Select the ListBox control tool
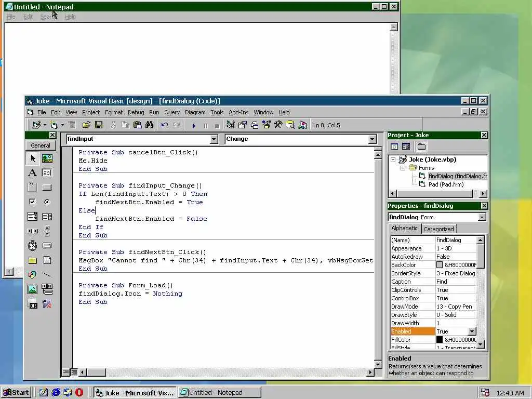This screenshot has width=532, height=399. point(47,217)
